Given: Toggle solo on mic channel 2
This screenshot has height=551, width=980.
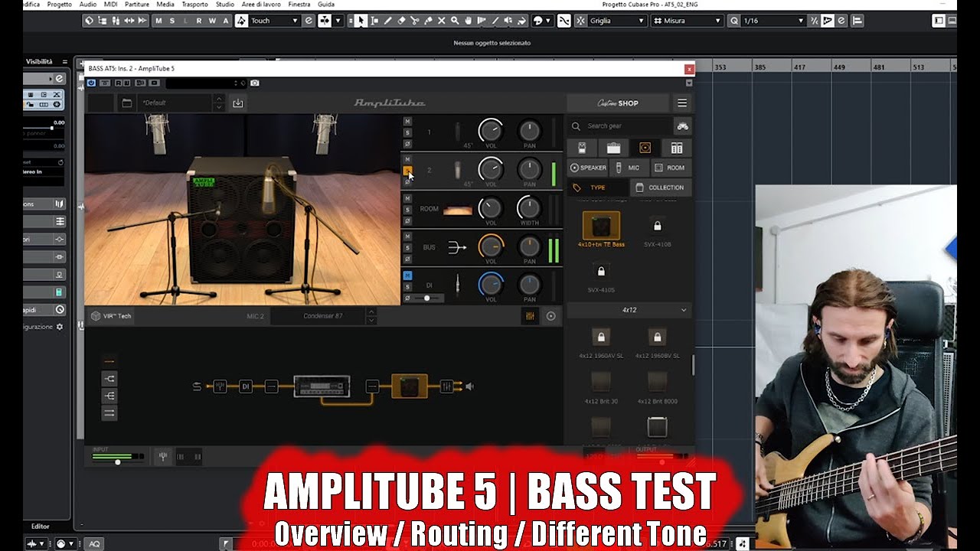Looking at the screenshot, I should (407, 171).
